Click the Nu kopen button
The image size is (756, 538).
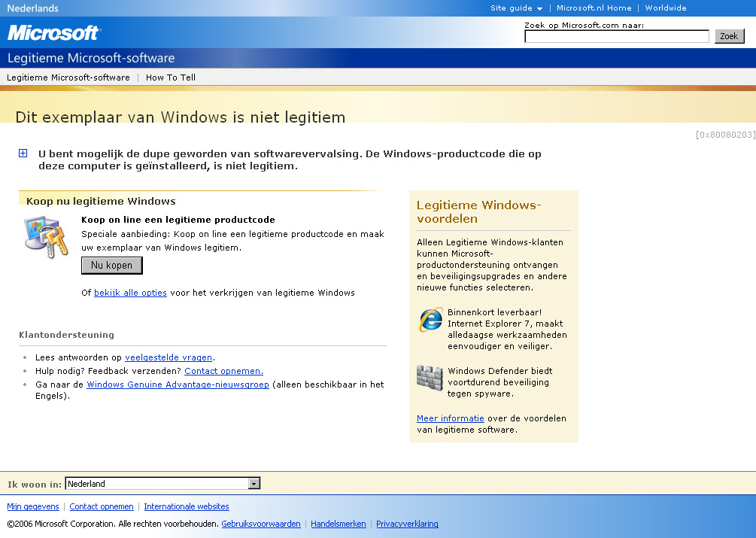point(112,265)
